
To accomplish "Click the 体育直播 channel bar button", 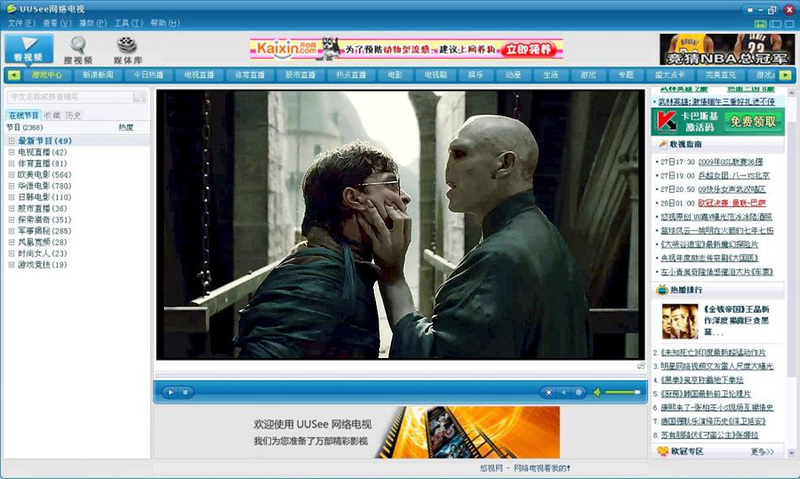I will [249, 75].
